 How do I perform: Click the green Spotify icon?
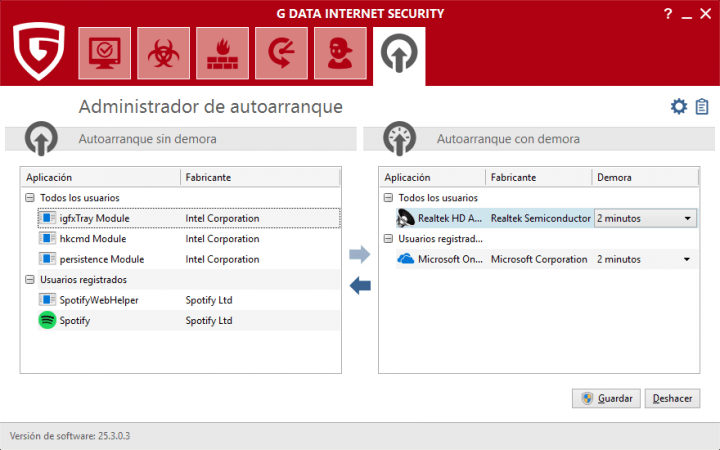(47, 320)
